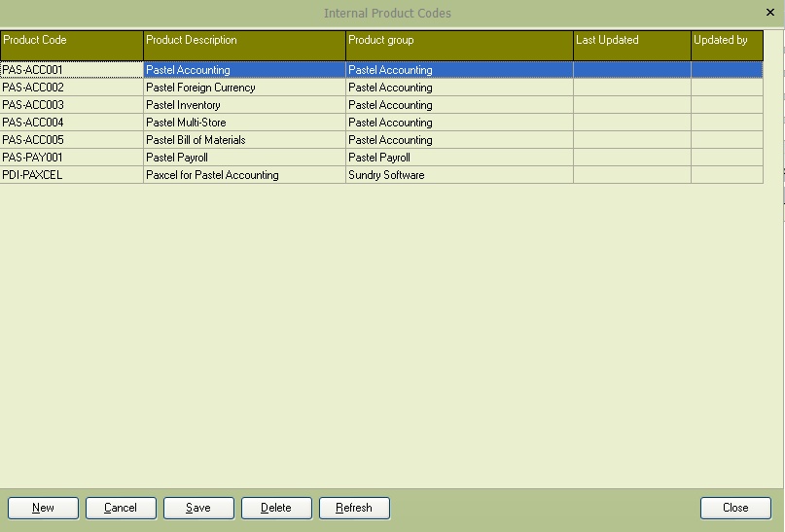The height and width of the screenshot is (532, 785).
Task: Sort by Product Code column header
Action: (x=72, y=45)
